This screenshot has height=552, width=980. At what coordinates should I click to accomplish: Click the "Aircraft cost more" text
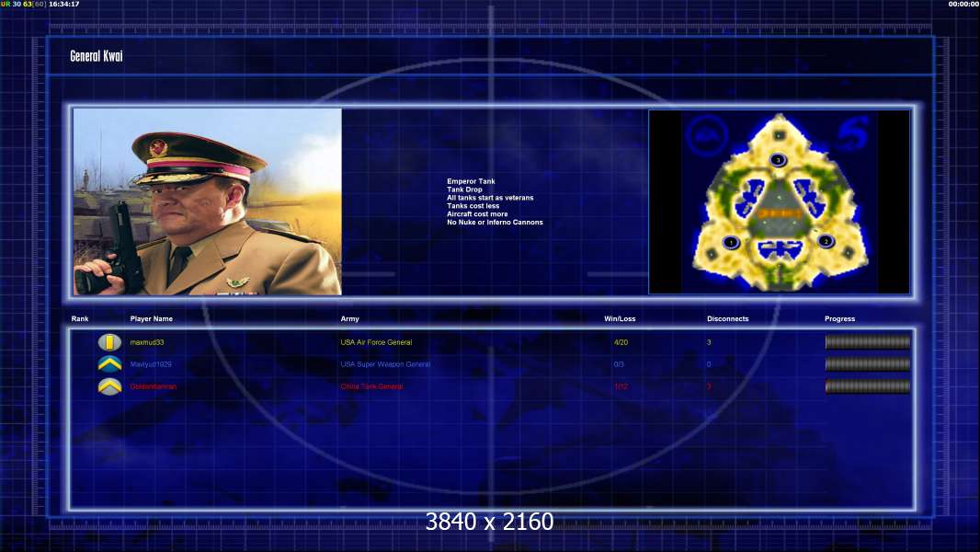pos(477,213)
